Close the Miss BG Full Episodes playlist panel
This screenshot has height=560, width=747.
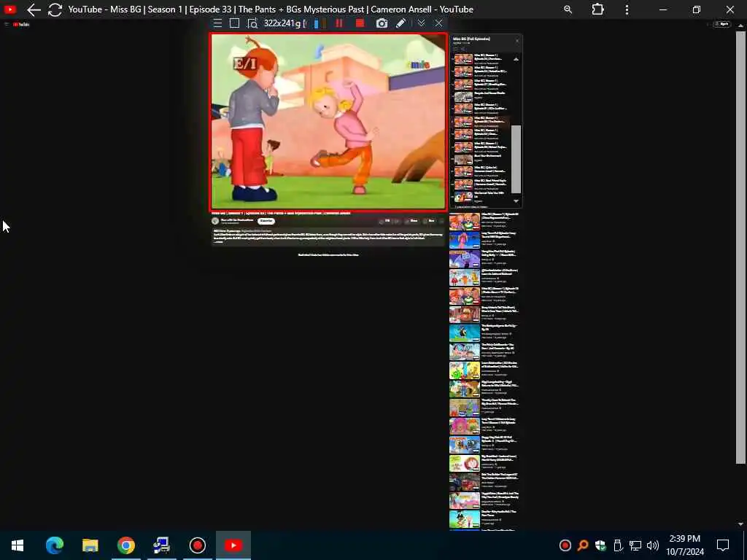(x=517, y=41)
